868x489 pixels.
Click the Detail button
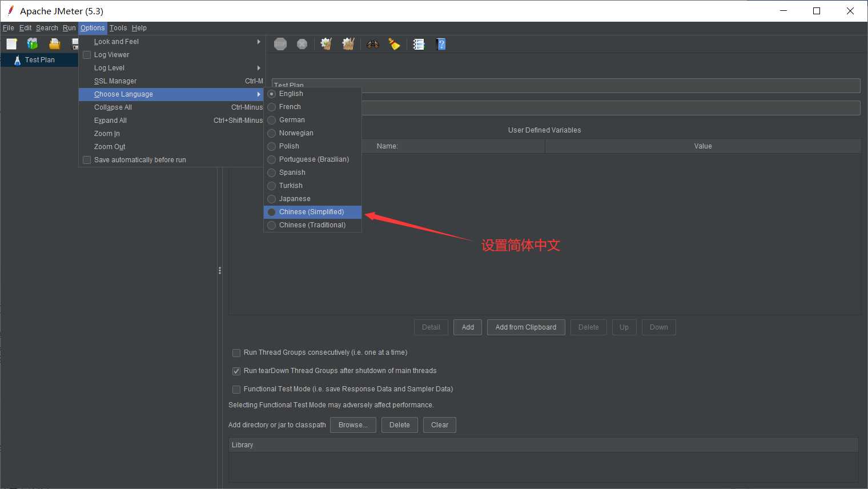click(x=431, y=327)
